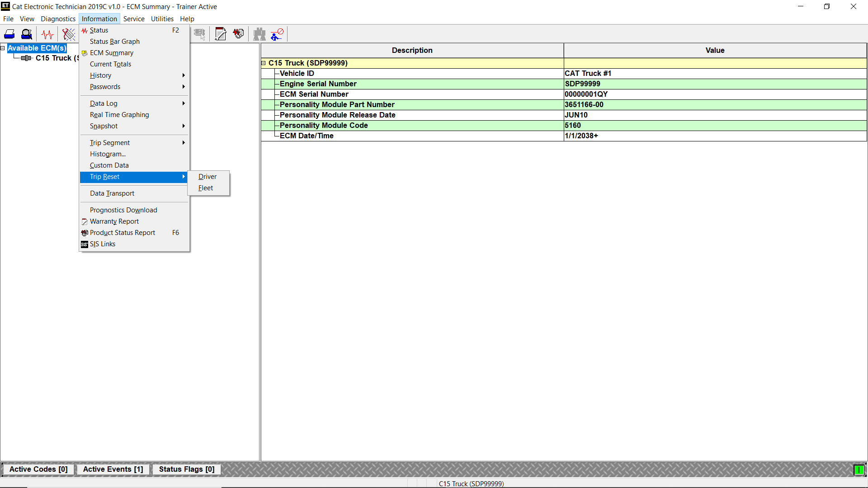The image size is (868, 488).
Task: Select Fleet from the Trip Reset submenu
Action: (206, 188)
